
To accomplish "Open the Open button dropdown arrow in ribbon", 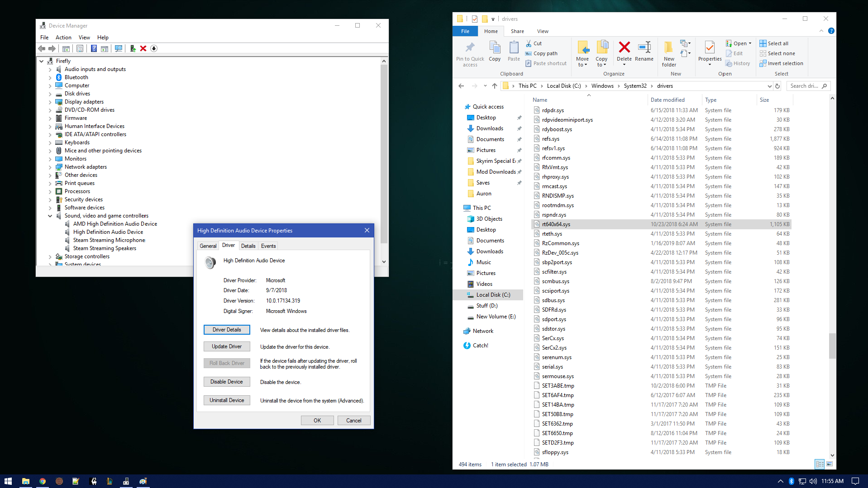I will coord(750,43).
